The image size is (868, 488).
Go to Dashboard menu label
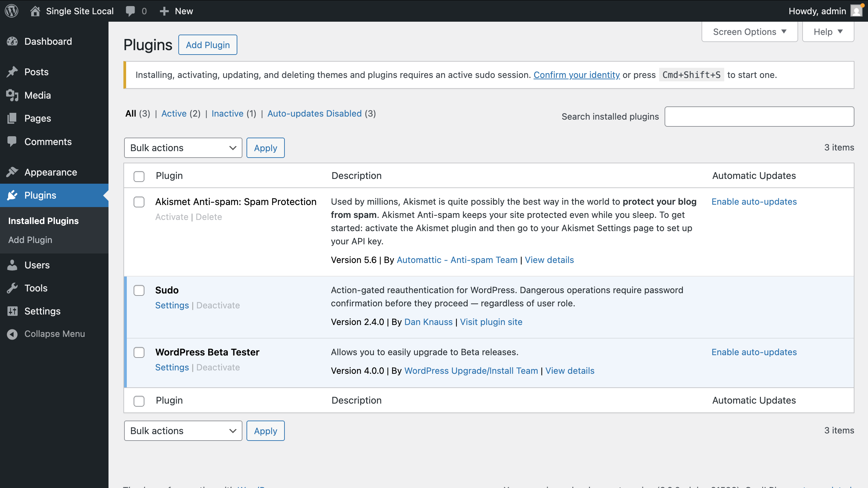click(x=48, y=41)
